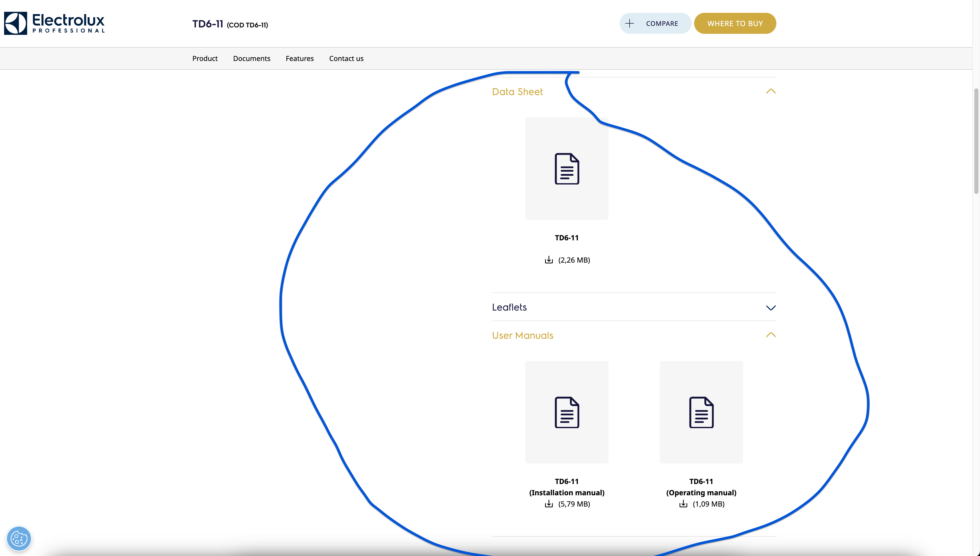Click the (5,79 MB) file size text
The width and height of the screenshot is (980, 556).
pos(574,504)
